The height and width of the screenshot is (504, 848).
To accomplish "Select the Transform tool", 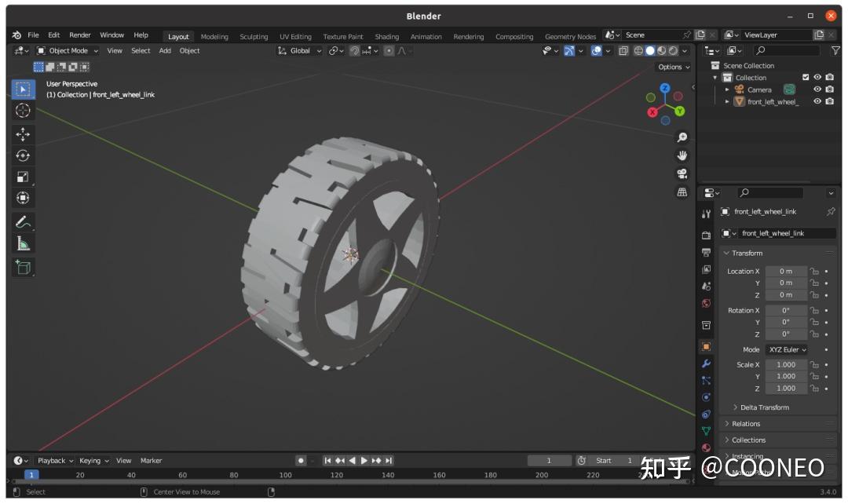I will [x=23, y=198].
